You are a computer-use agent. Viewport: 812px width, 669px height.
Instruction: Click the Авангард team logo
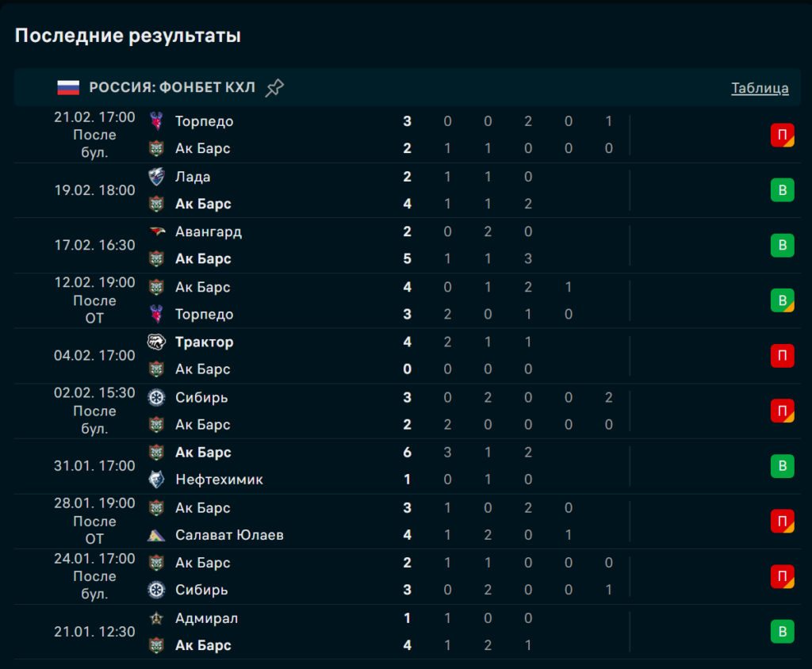(156, 231)
